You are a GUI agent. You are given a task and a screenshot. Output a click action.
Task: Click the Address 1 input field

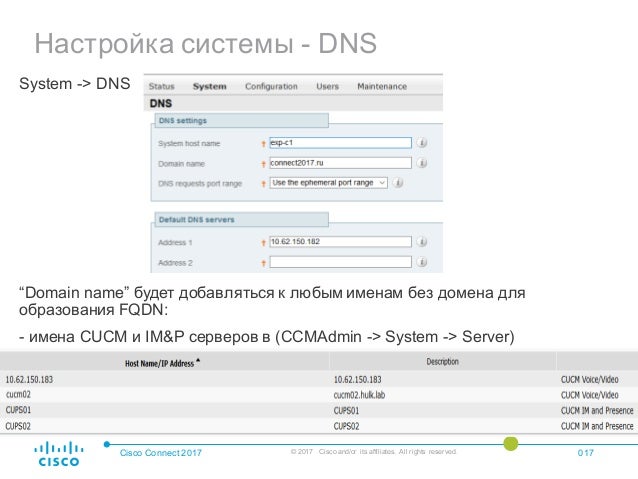click(x=340, y=242)
